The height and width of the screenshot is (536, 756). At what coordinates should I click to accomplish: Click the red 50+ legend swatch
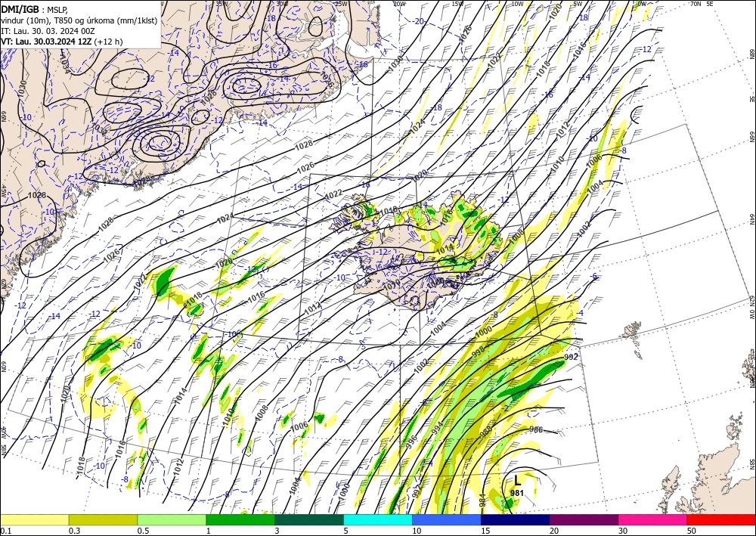click(x=721, y=519)
